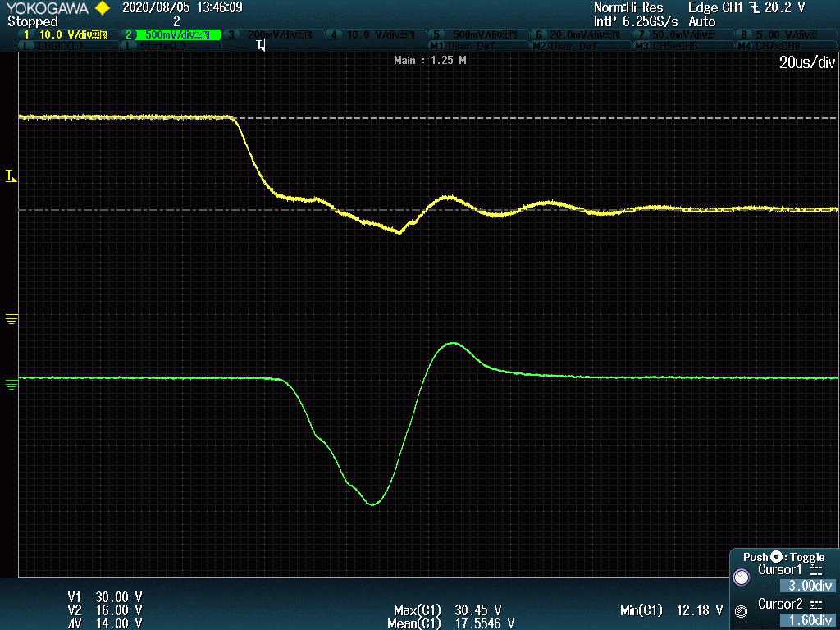Image resolution: width=840 pixels, height=630 pixels.
Task: Click the Cursor2 dash-dot line type icon
Action: pos(816,605)
